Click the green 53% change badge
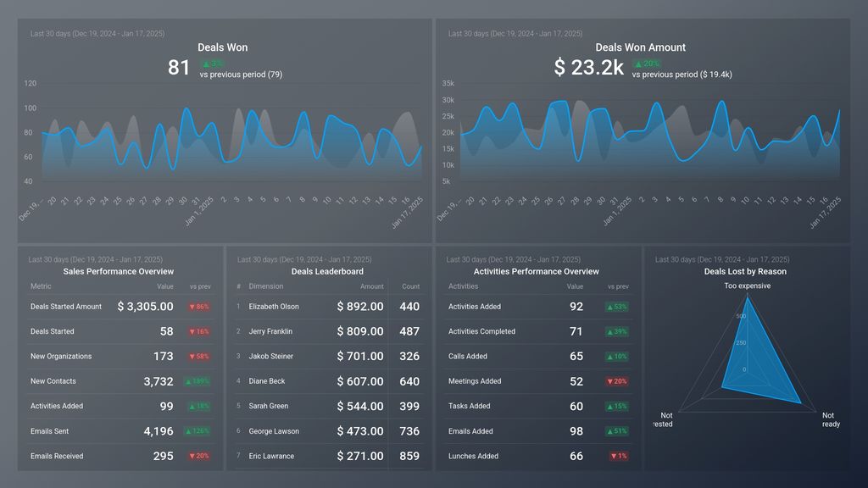 (617, 307)
